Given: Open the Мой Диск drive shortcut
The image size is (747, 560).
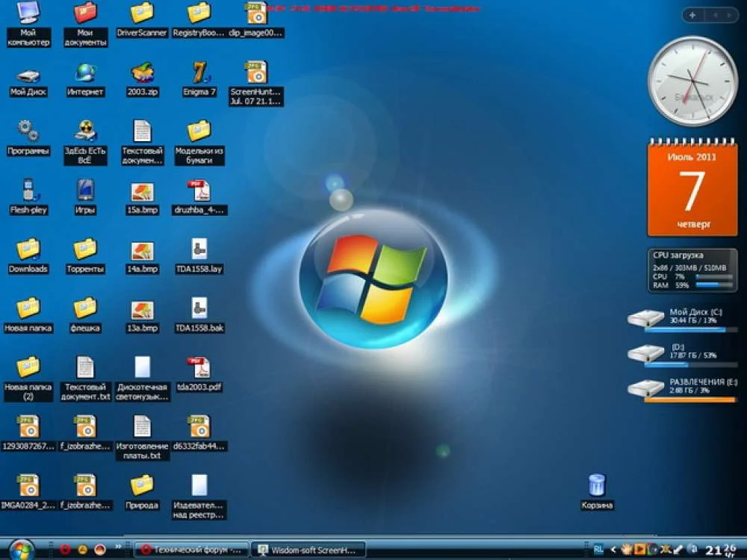Looking at the screenshot, I should tap(28, 82).
